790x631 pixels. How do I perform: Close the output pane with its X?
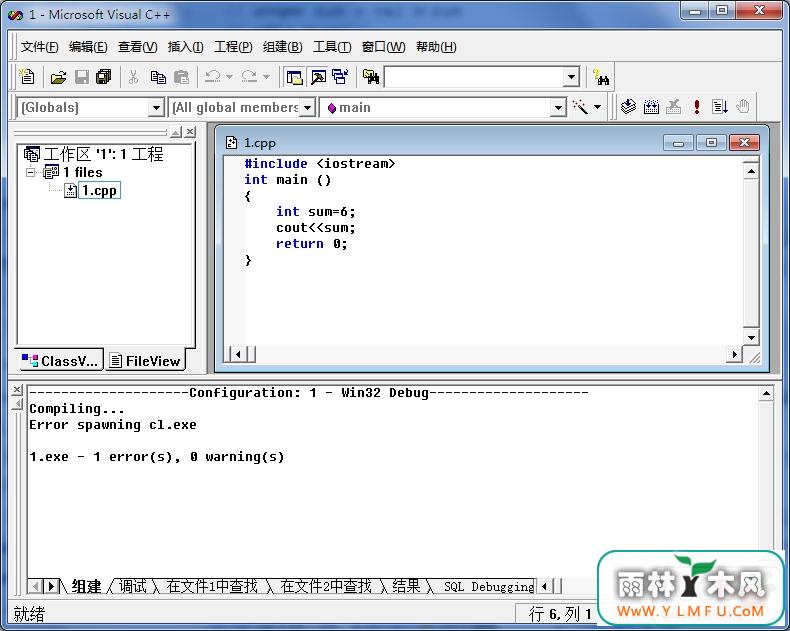(17, 390)
